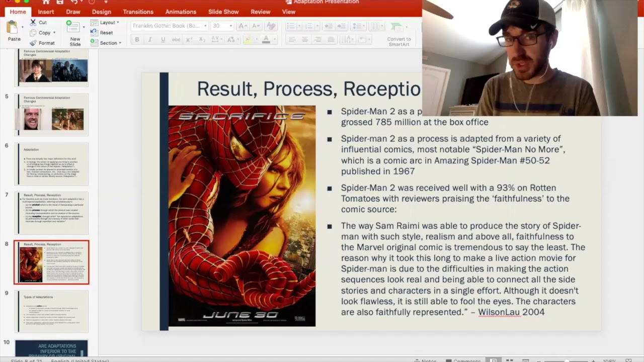Image resolution: width=644 pixels, height=362 pixels.
Task: Select the slide 8 thumbnail
Action: click(51, 262)
